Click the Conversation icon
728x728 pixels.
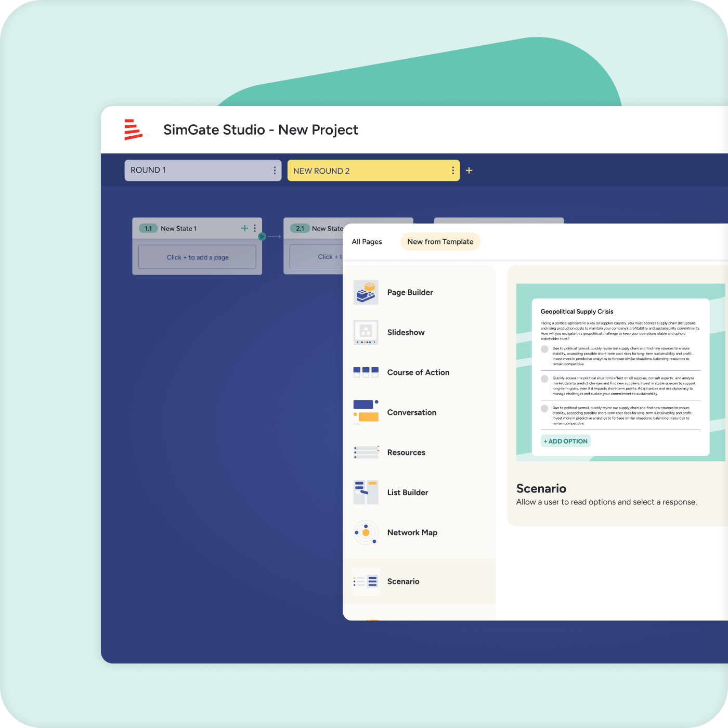coord(366,412)
